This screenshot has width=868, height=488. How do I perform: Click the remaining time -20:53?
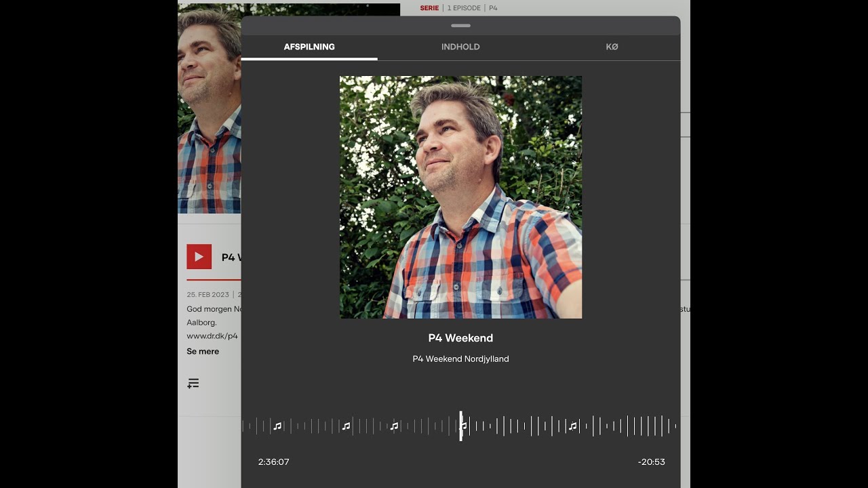(x=651, y=462)
